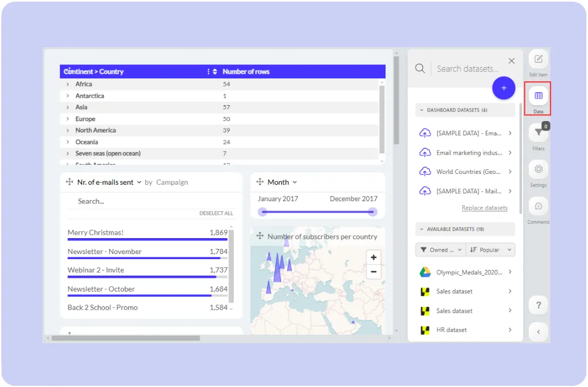Collapse the sidebar with left arrow
The width and height of the screenshot is (588, 387).
pyautogui.click(x=538, y=331)
